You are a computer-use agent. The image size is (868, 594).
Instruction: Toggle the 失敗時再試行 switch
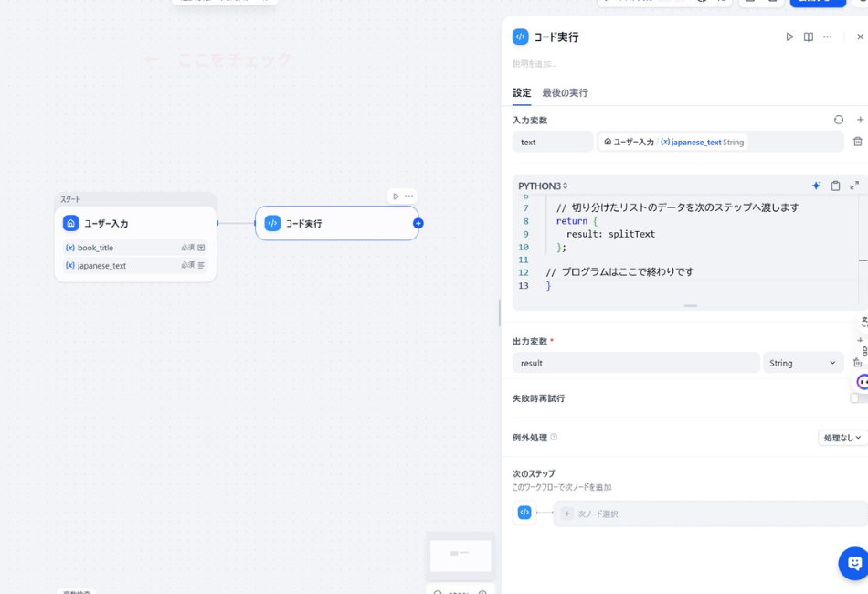coord(857,398)
